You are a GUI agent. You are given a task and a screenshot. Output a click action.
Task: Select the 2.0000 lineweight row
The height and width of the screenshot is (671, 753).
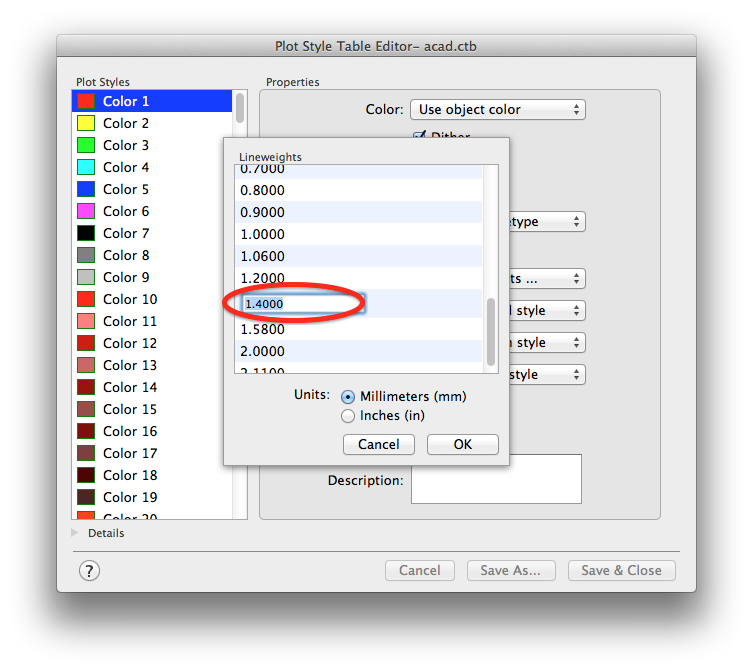click(359, 352)
